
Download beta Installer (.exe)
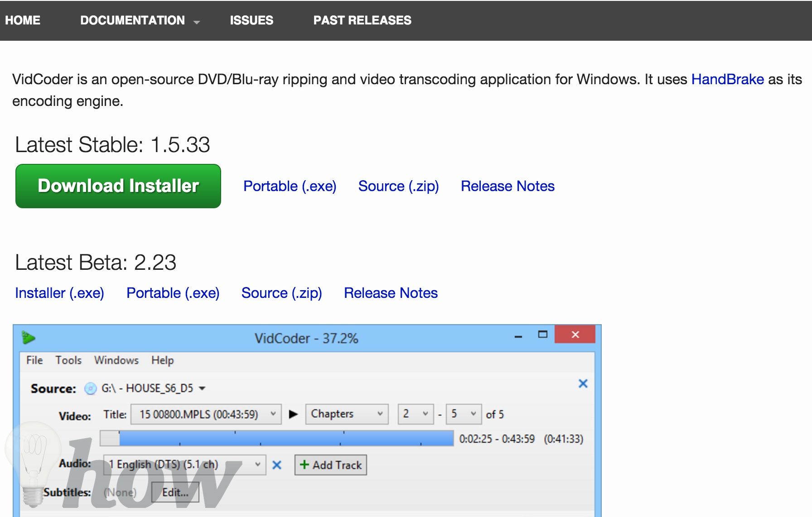coord(60,293)
